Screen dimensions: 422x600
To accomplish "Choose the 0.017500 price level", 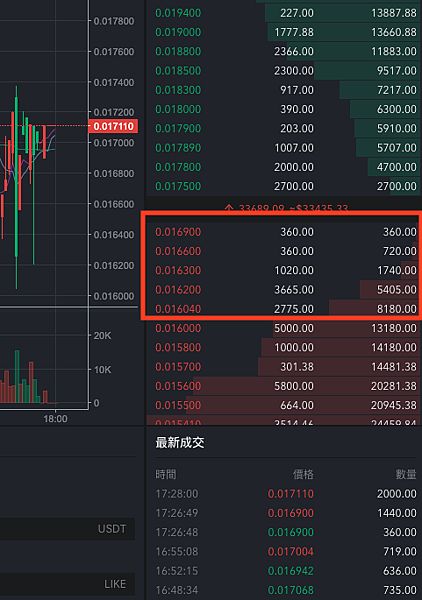I will pos(178,186).
